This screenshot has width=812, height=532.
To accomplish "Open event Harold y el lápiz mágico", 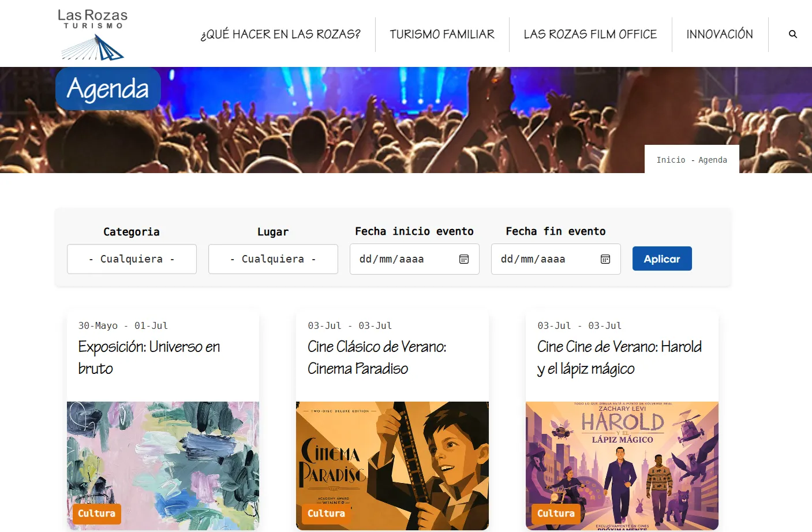I will click(x=619, y=358).
